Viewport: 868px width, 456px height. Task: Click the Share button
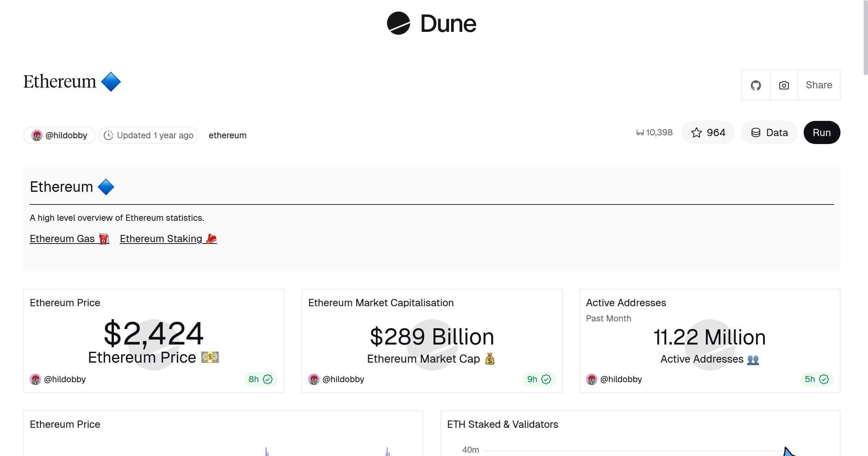819,85
